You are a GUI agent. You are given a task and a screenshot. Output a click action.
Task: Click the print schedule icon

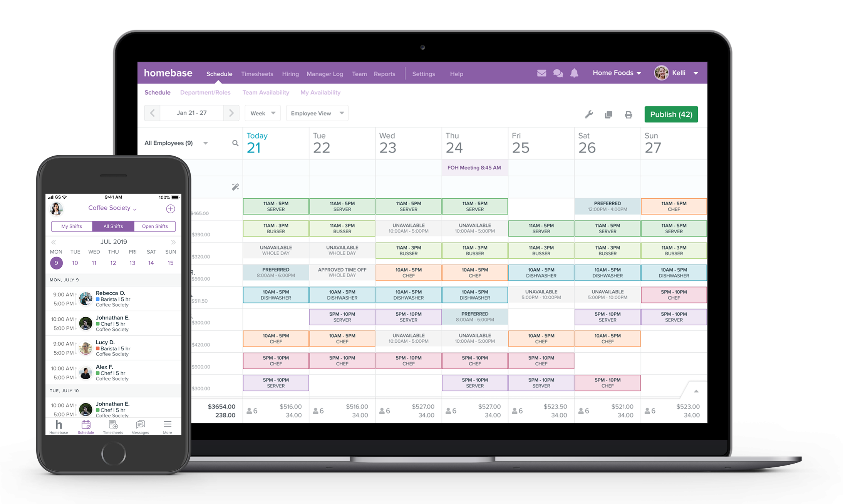[628, 115]
